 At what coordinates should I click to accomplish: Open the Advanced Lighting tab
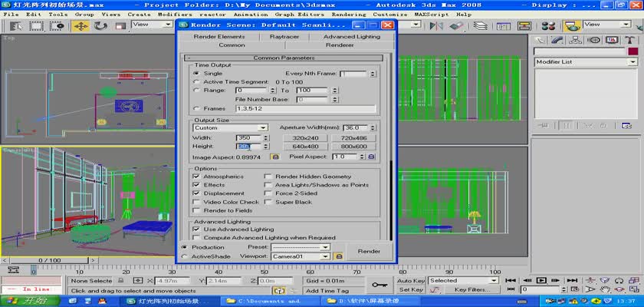pos(352,37)
